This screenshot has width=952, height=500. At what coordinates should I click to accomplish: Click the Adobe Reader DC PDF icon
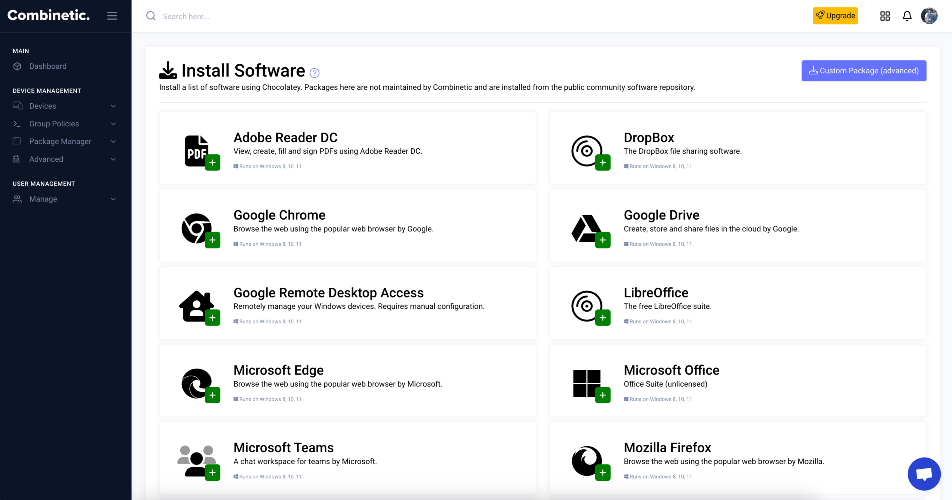pos(197,151)
